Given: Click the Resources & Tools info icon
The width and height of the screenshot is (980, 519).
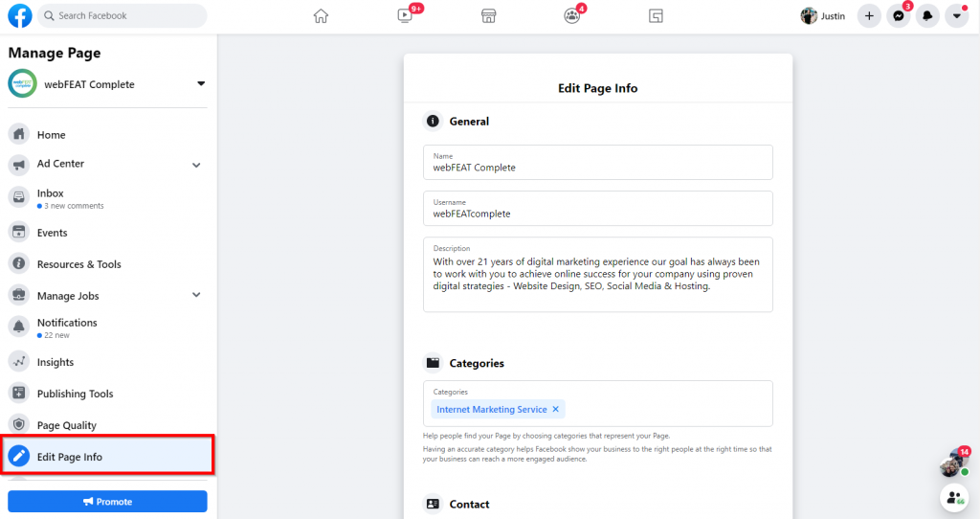Looking at the screenshot, I should point(19,263).
